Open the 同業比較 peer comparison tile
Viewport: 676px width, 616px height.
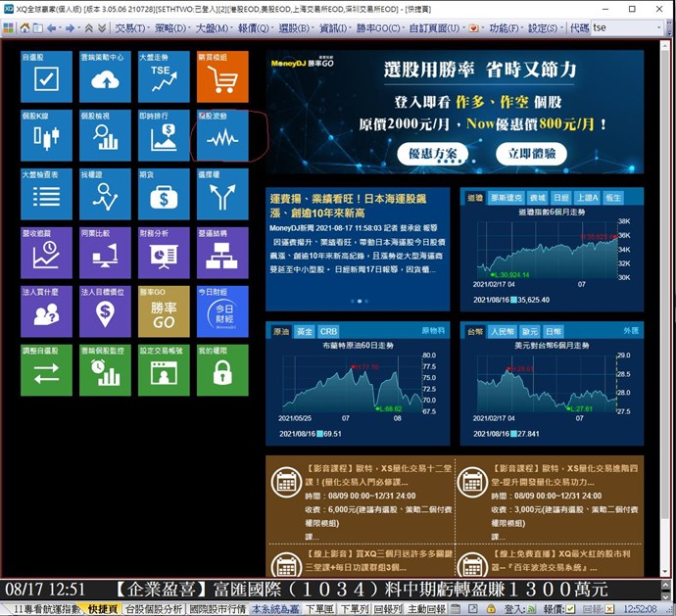pyautogui.click(x=105, y=253)
